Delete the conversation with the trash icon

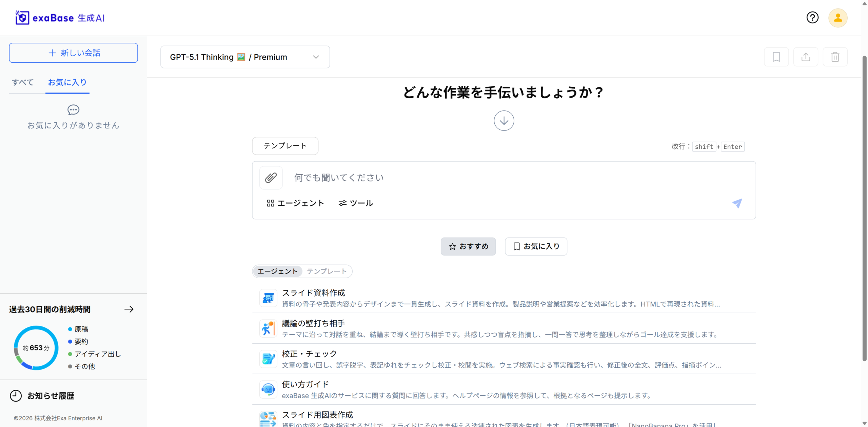(x=835, y=57)
